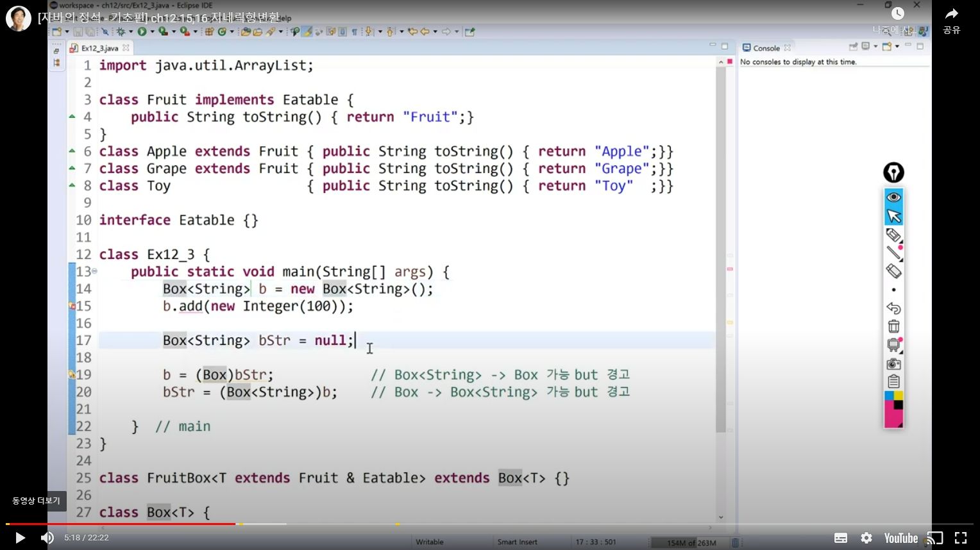This screenshot has width=980, height=550.
Task: Click the trash clear-drawing icon
Action: tap(893, 326)
